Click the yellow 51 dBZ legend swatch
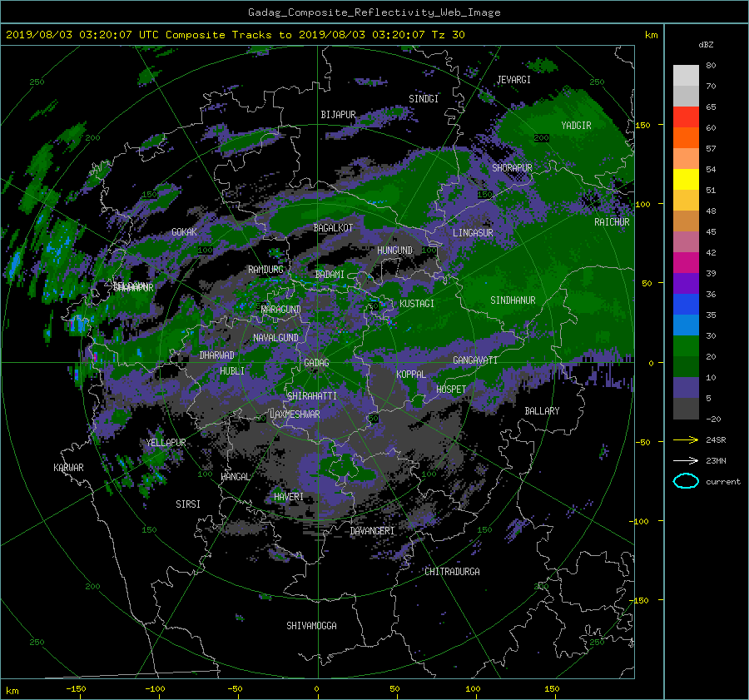The width and height of the screenshot is (749, 700). (x=686, y=180)
